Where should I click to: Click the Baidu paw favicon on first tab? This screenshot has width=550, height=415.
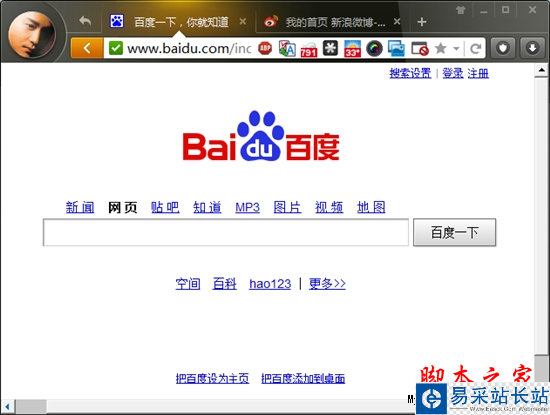coord(117,21)
